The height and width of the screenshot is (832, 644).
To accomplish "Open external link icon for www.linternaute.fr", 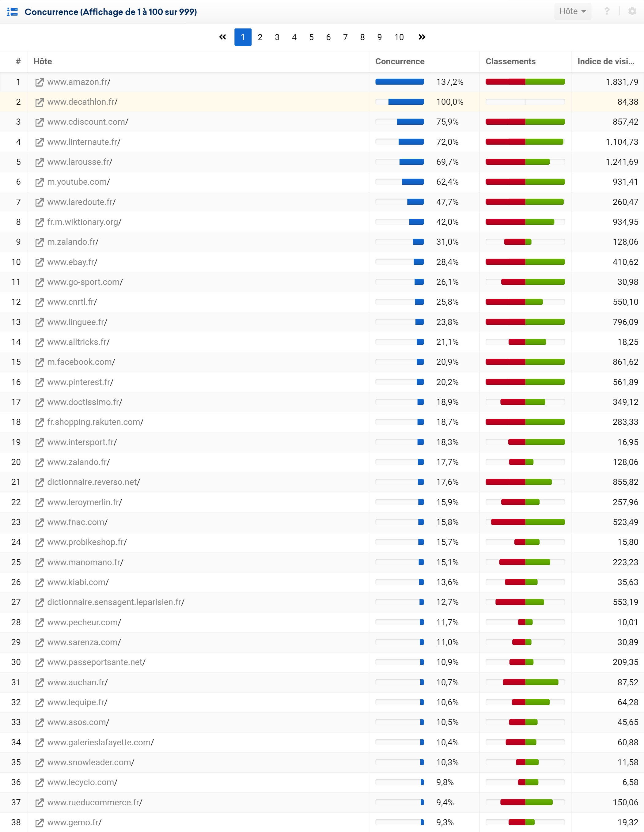I will [39, 142].
